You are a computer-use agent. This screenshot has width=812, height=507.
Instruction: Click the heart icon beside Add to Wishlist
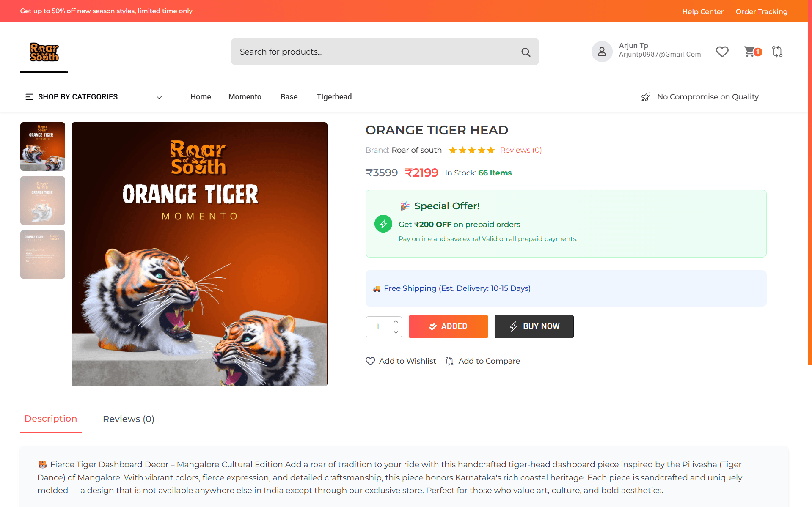pos(370,361)
